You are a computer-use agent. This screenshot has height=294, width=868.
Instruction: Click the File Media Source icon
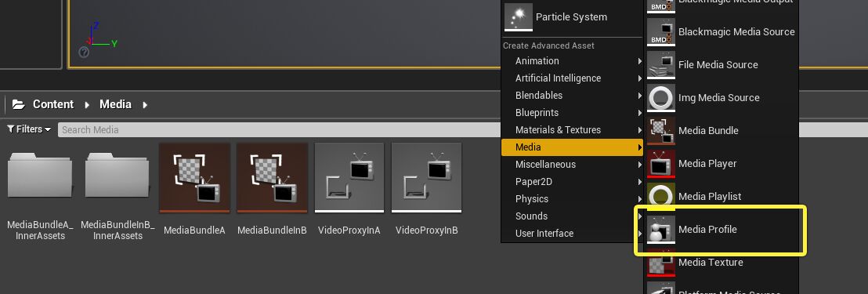point(661,65)
